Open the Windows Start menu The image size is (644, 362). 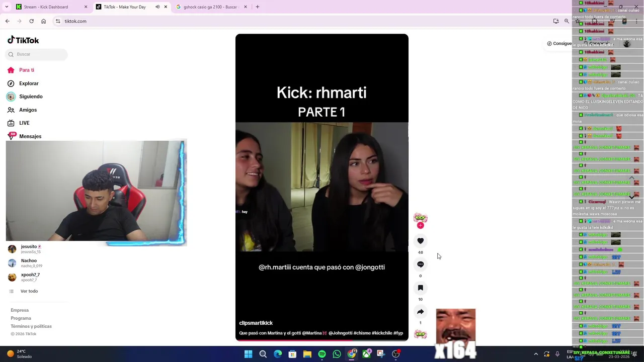248,354
